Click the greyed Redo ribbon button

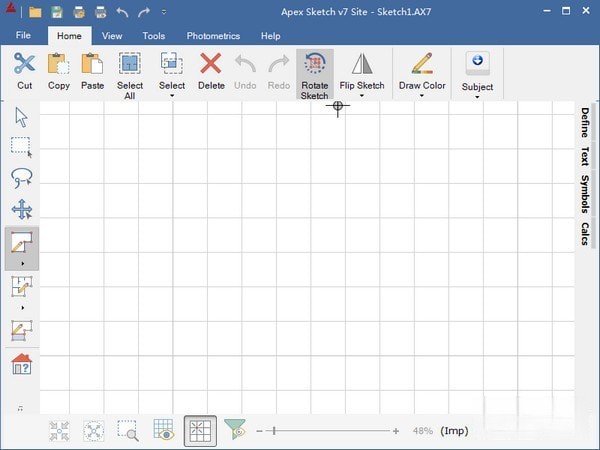click(x=279, y=72)
